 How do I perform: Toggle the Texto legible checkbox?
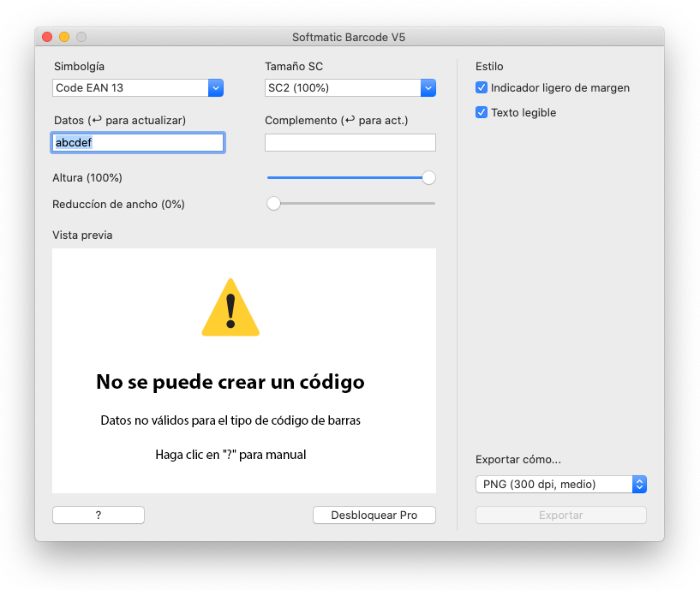click(482, 112)
